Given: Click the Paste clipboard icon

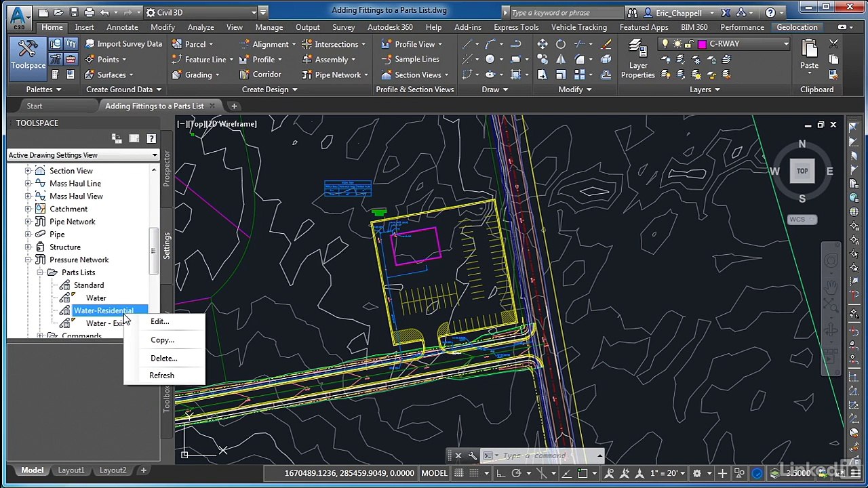Looking at the screenshot, I should tap(809, 54).
